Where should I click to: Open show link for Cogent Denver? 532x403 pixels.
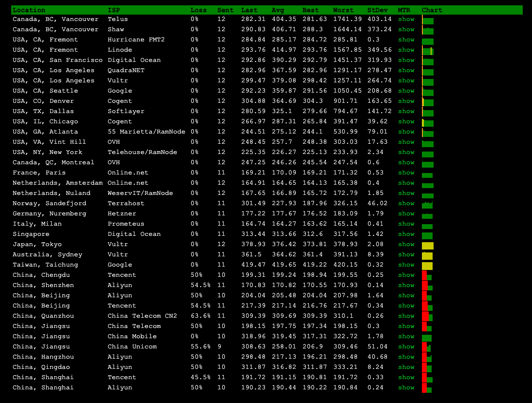[x=406, y=101]
